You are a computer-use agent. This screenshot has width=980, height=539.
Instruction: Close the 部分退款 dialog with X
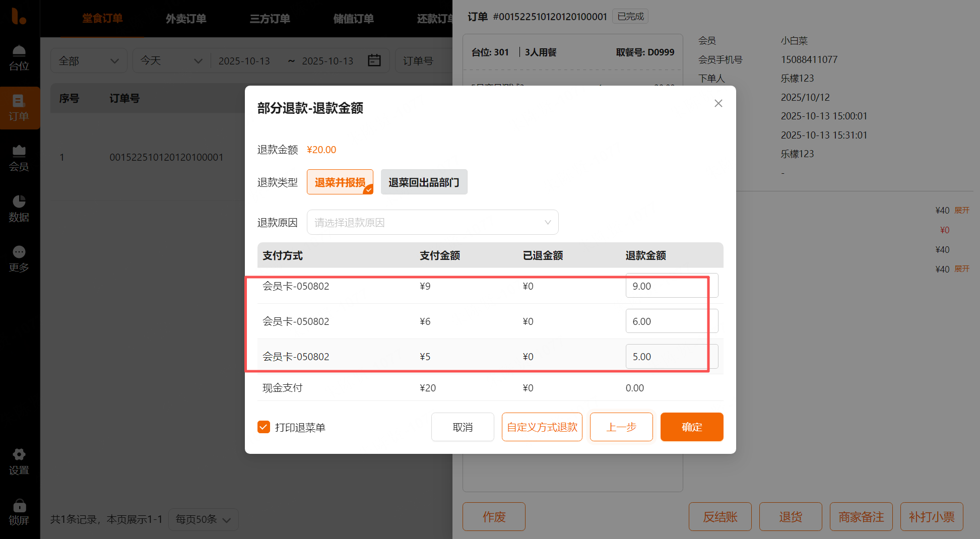tap(718, 103)
